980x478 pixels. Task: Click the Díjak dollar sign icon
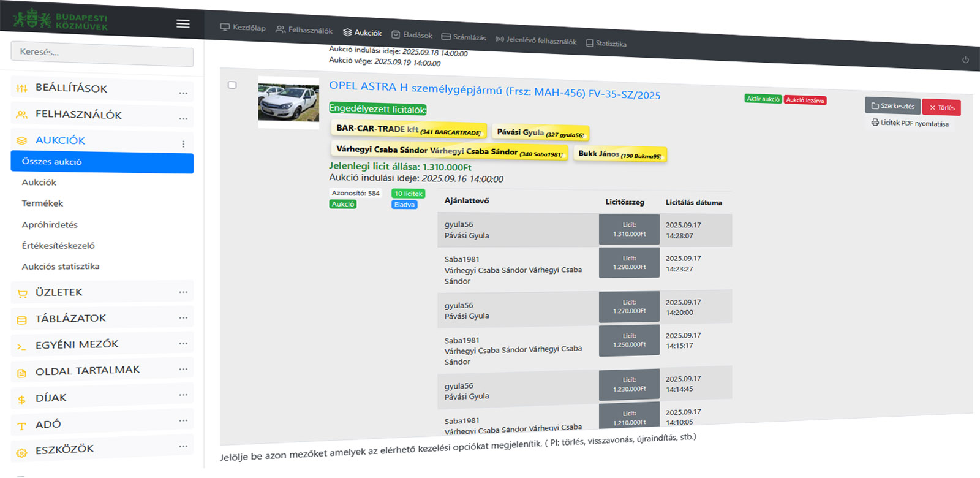[x=22, y=400]
